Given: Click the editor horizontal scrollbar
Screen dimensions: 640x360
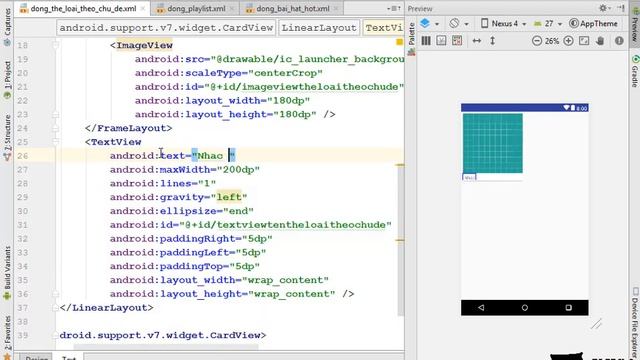Looking at the screenshot, I should 166,348.
